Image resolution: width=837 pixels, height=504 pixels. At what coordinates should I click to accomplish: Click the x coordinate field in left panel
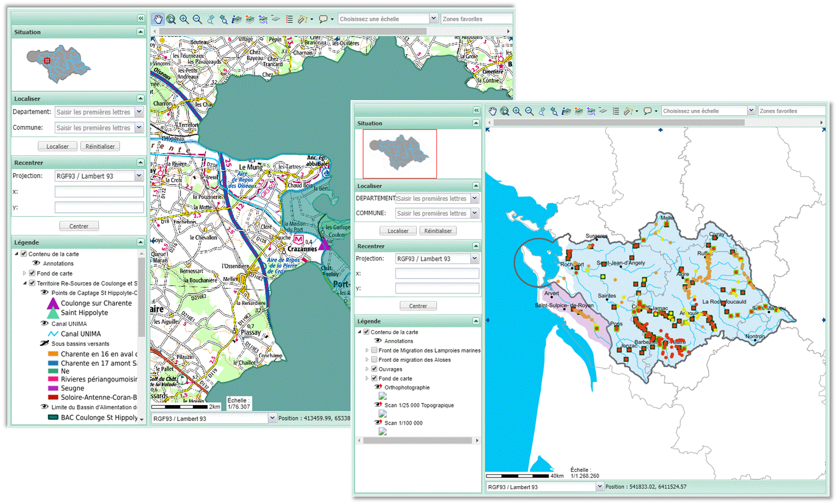coord(99,192)
